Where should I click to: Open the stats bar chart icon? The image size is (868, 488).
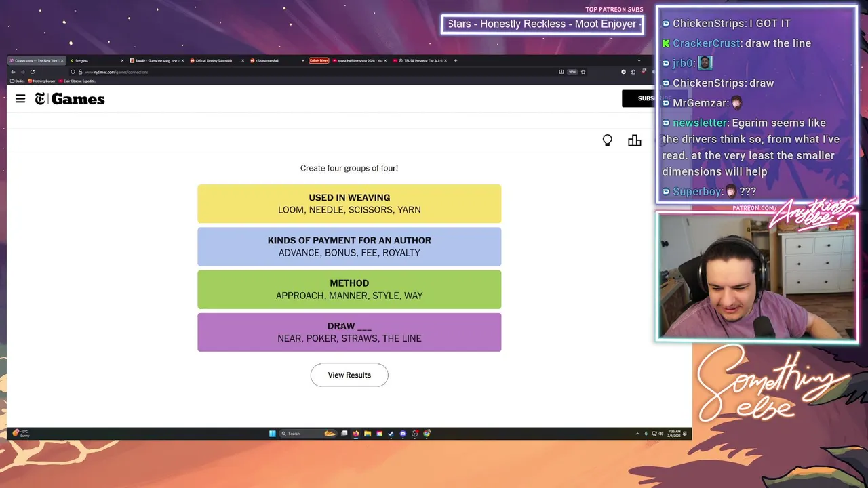[x=635, y=140]
